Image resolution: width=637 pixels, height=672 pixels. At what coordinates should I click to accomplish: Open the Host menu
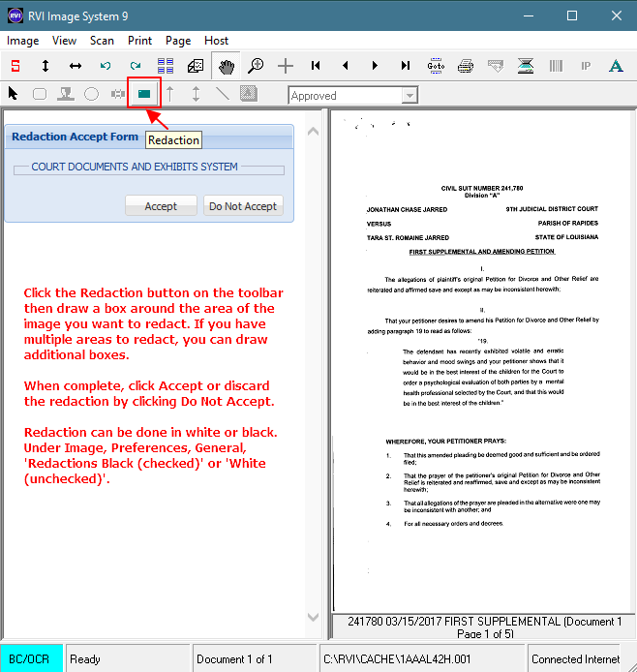coord(216,41)
